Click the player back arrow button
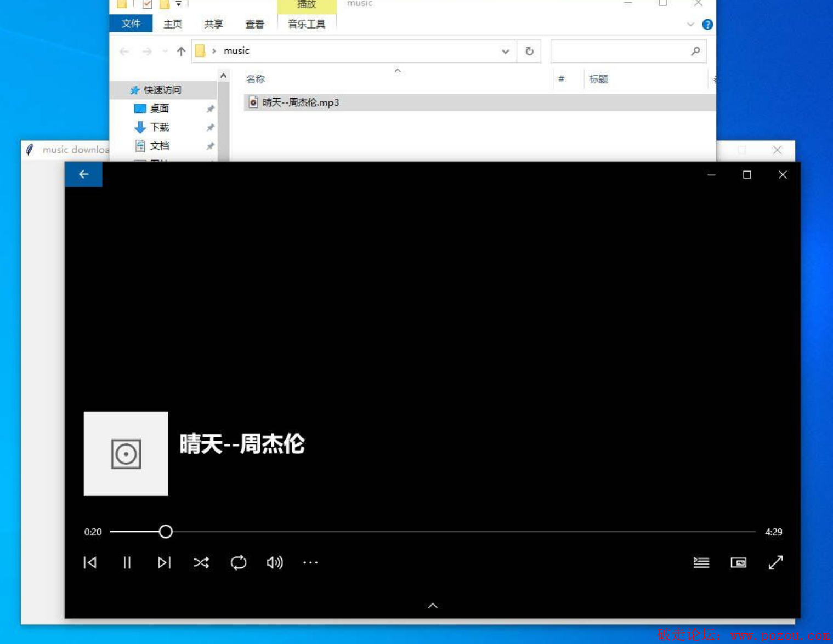 [84, 174]
